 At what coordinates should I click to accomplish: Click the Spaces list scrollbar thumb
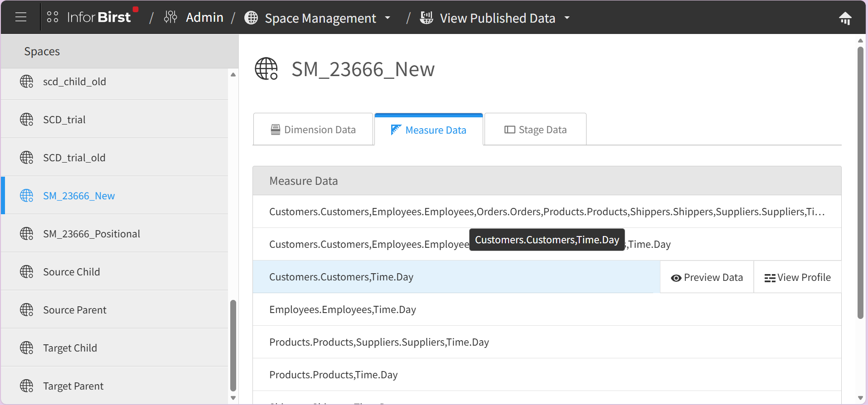coord(233,345)
